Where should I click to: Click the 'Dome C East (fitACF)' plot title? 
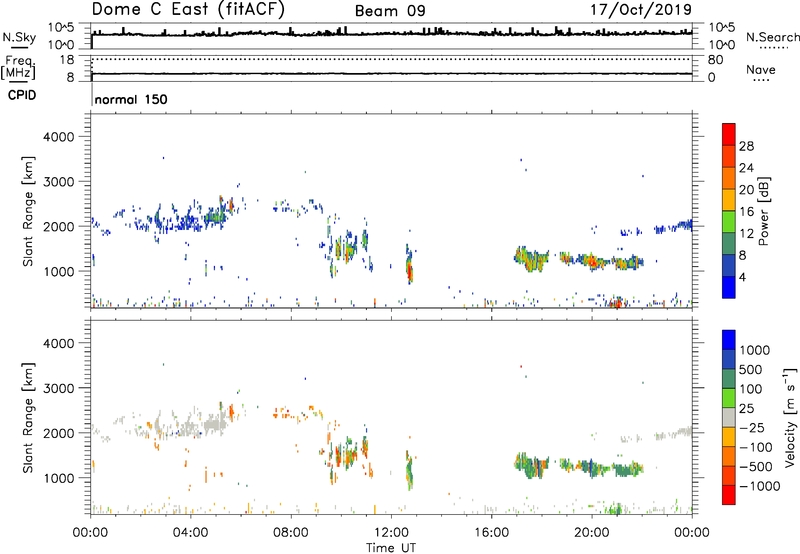pyautogui.click(x=188, y=10)
